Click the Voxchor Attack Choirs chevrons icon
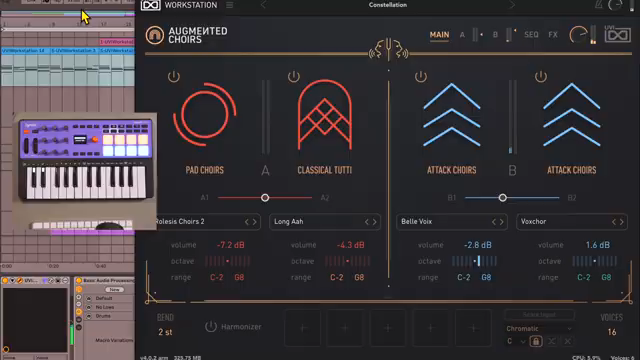Screen dimensions: 640x360 (571, 115)
